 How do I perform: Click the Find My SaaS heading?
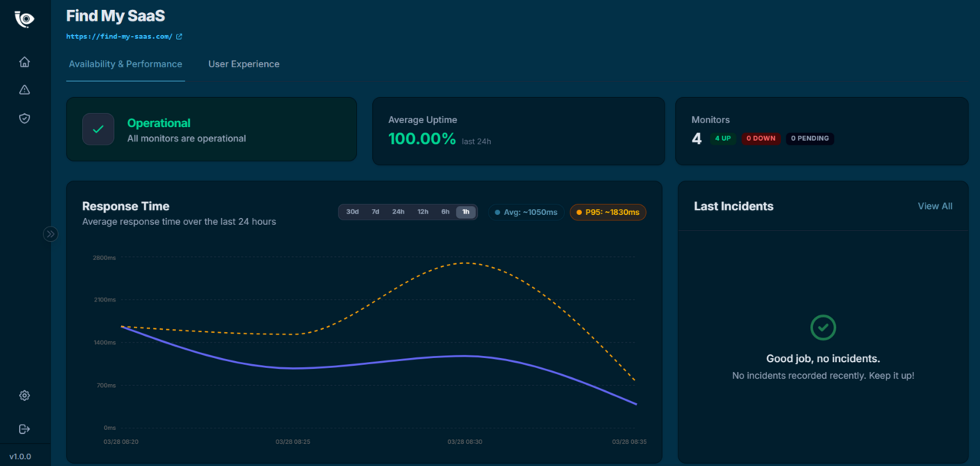pyautogui.click(x=116, y=15)
